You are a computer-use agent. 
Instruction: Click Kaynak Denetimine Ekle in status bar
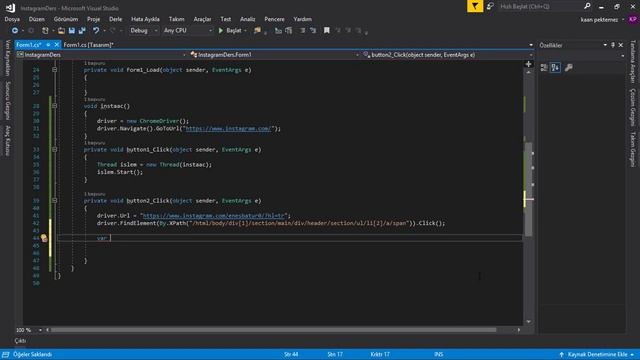click(x=598, y=354)
